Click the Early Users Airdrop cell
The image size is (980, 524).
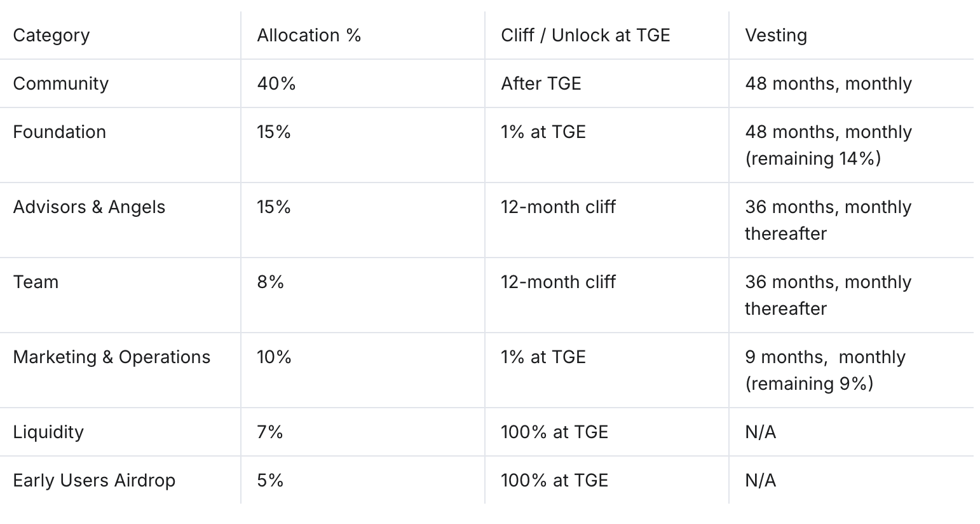94,481
